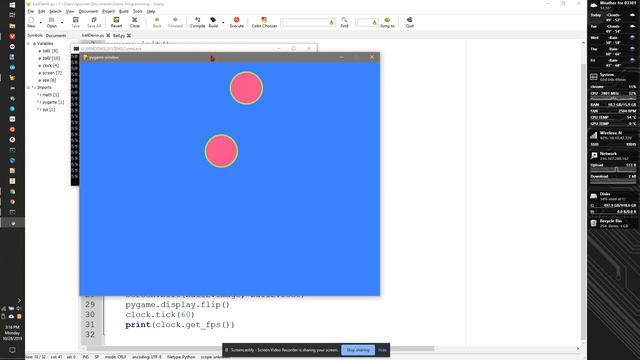
Task: Click inside the line number field
Action: pyautogui.click(x=364, y=22)
